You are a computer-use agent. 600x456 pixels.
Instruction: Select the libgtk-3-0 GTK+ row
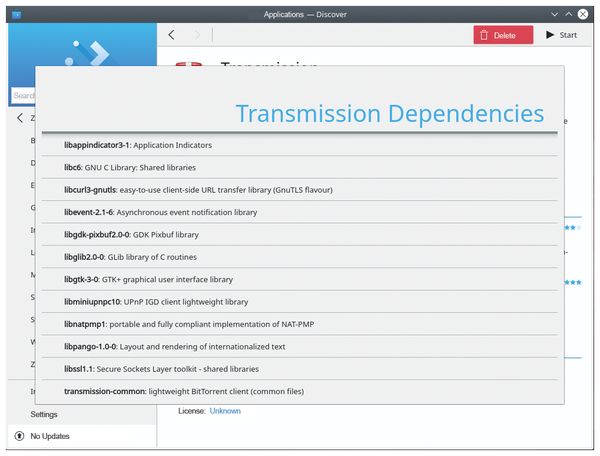coord(300,279)
